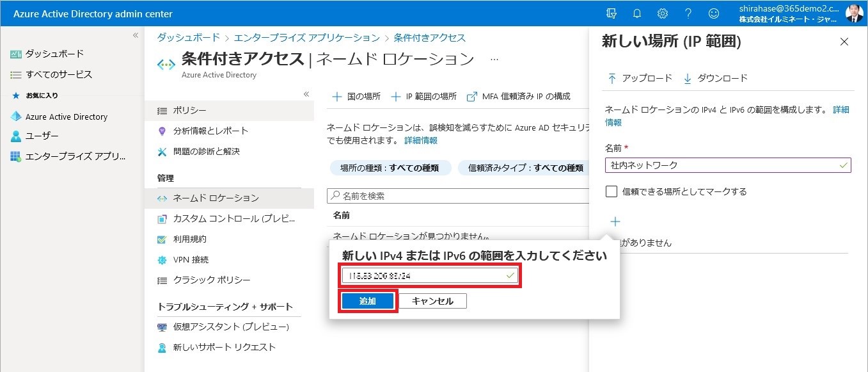Add an IP 範囲の場所 location

click(x=424, y=97)
